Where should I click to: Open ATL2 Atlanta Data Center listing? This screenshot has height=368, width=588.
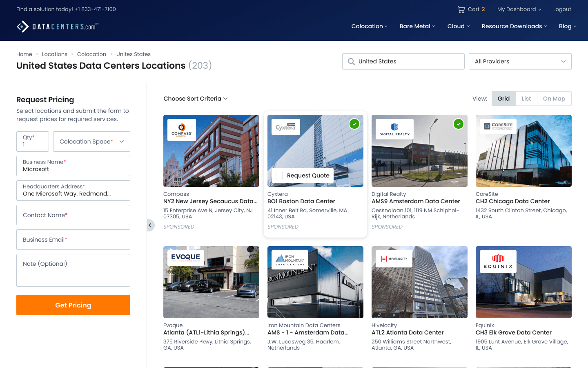click(408, 332)
